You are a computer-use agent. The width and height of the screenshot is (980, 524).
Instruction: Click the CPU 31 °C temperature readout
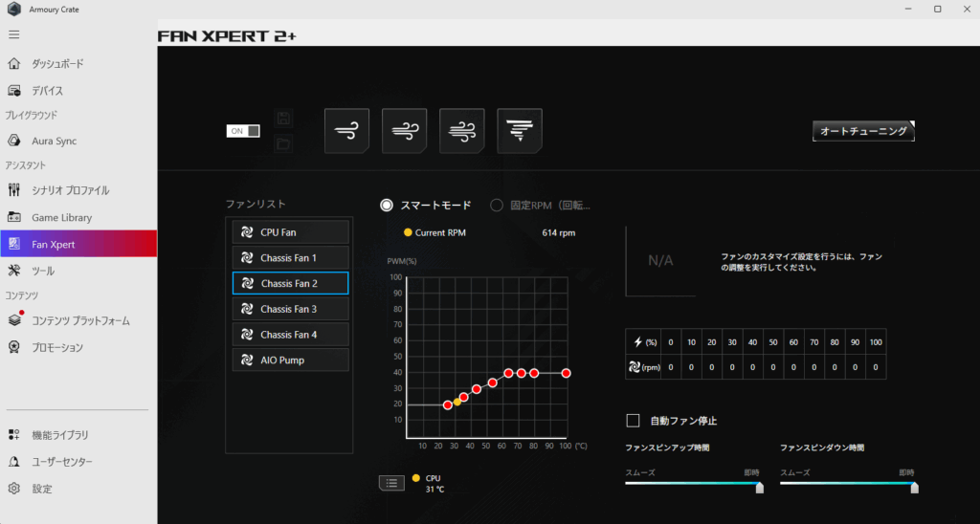(434, 484)
